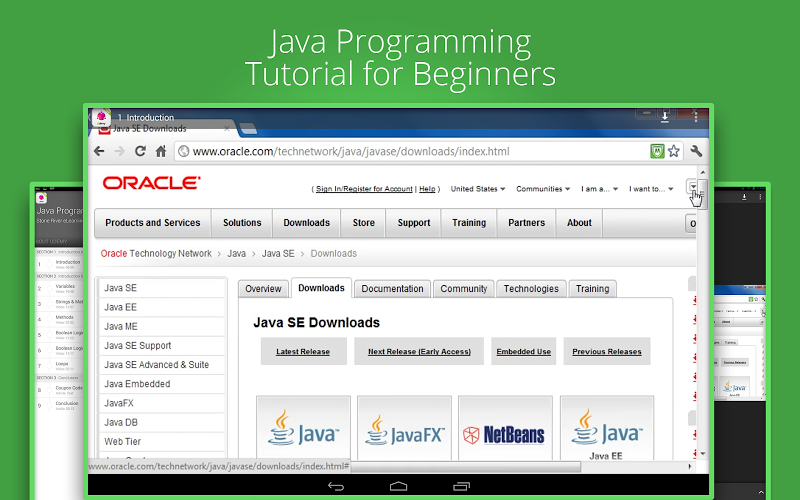
Task: Click Oracle Technology Network breadcrumb
Action: pos(156,254)
